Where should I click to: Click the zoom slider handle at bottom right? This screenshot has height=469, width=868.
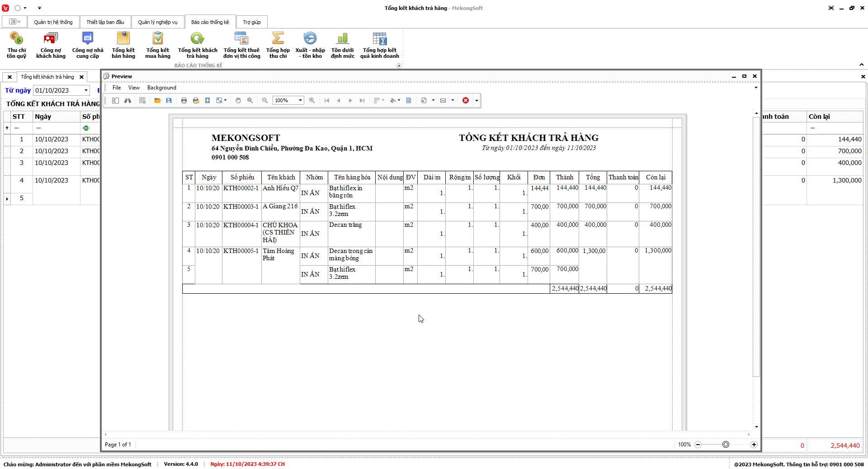[x=726, y=445]
